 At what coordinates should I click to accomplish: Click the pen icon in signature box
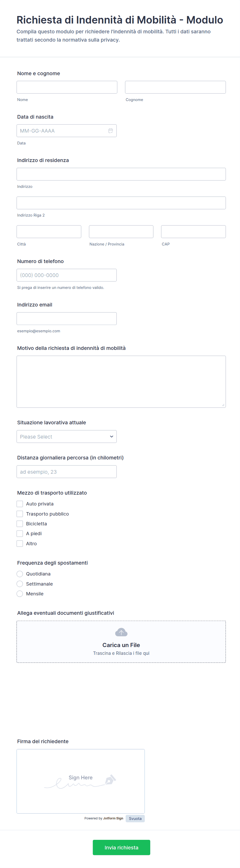[110, 779]
